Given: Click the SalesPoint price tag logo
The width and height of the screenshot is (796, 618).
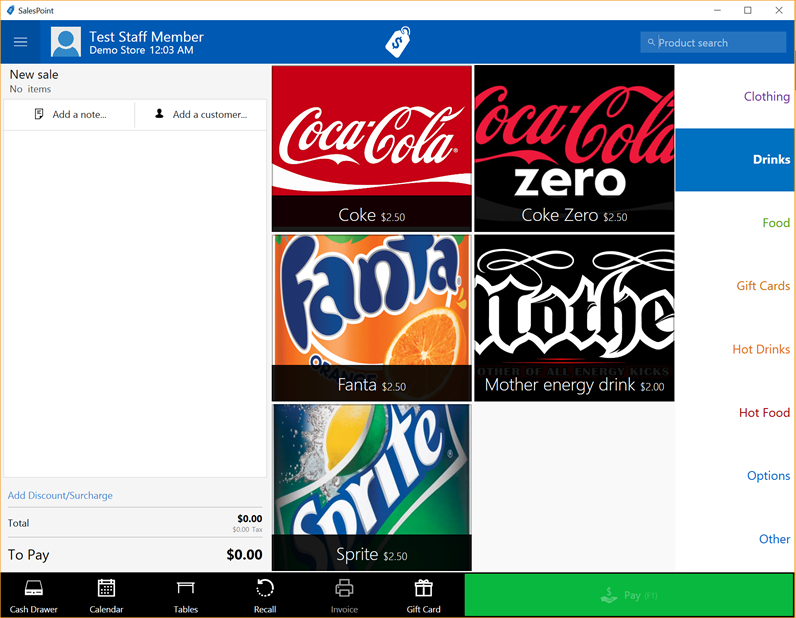Looking at the screenshot, I should coord(397,42).
